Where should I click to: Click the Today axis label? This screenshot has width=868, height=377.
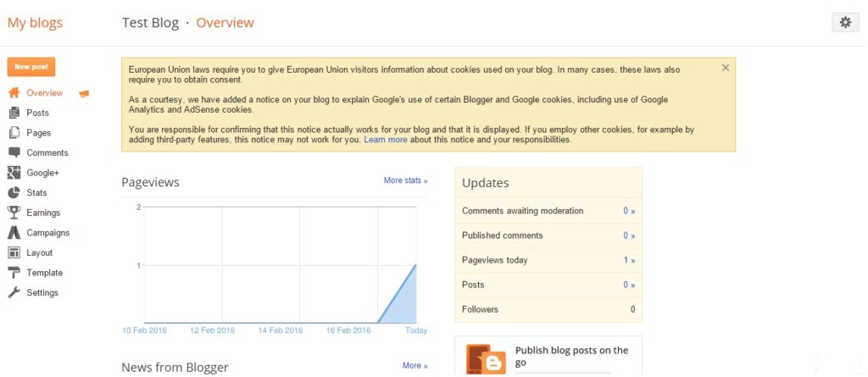tap(416, 330)
